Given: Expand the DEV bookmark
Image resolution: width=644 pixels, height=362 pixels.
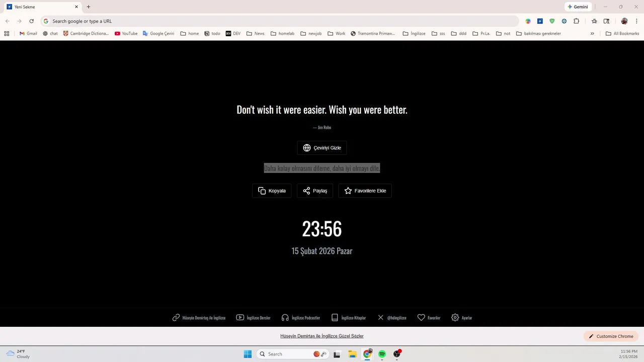Looking at the screenshot, I should (x=233, y=34).
